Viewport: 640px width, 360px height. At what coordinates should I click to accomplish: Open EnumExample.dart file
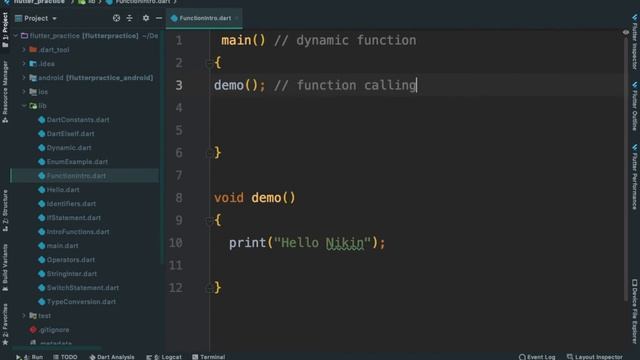77,162
